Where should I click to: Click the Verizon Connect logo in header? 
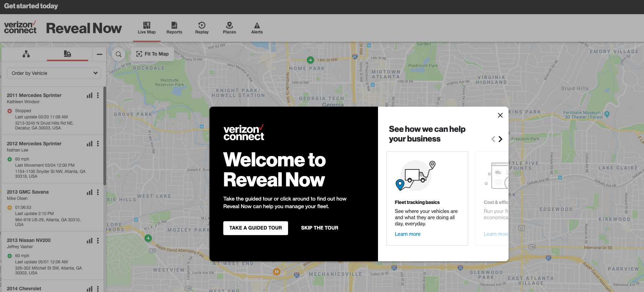click(20, 27)
